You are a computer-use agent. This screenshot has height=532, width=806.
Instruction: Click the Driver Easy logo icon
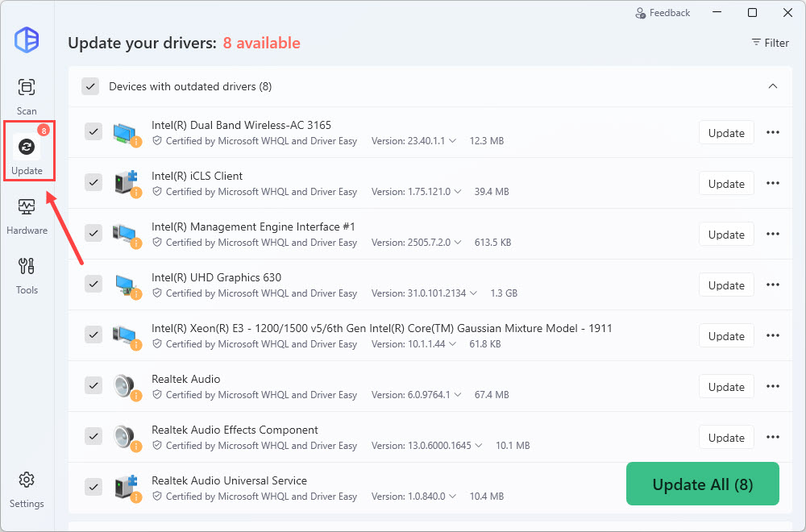pyautogui.click(x=27, y=39)
